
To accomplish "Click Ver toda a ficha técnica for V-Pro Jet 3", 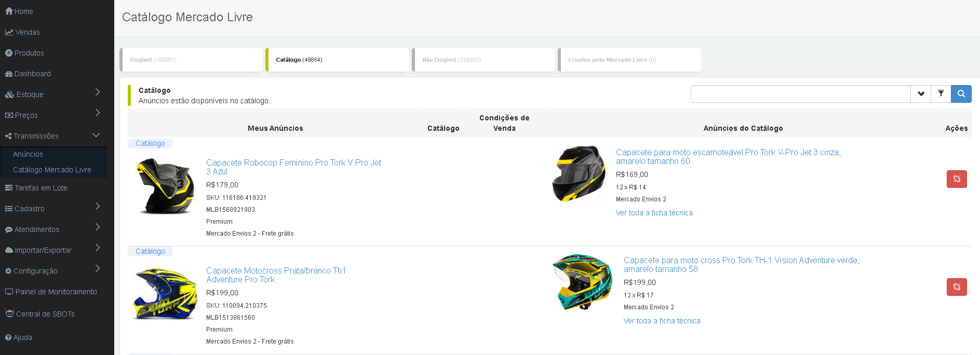I will coord(654,213).
